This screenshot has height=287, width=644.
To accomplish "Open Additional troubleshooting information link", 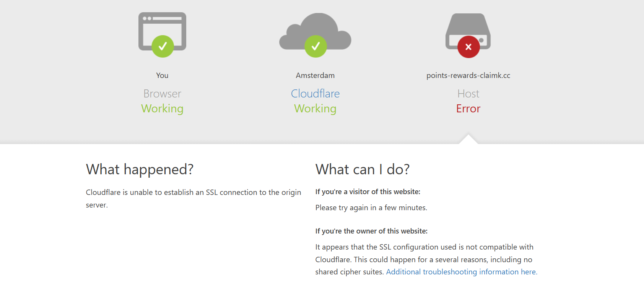I will 462,272.
